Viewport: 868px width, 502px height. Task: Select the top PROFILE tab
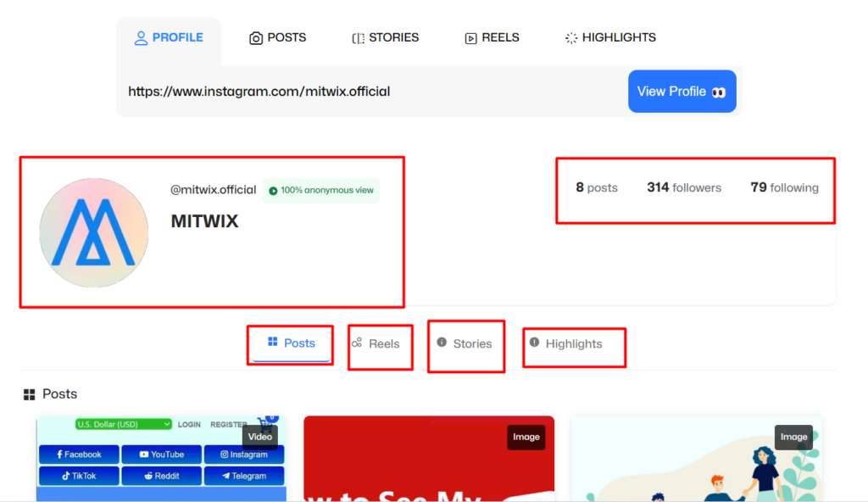click(169, 38)
